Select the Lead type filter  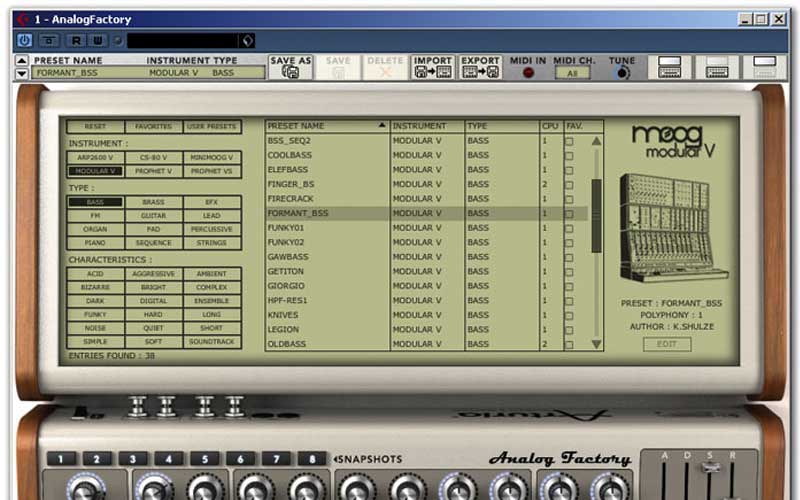point(212,216)
